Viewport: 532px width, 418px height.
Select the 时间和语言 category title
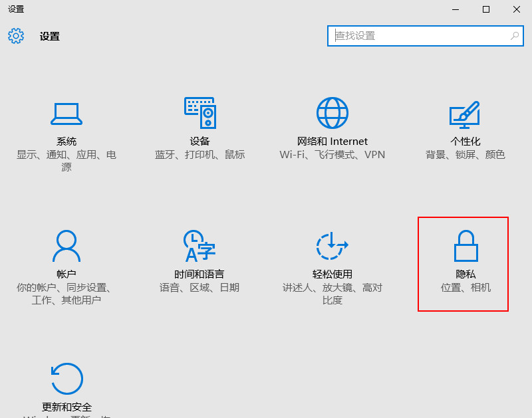(x=199, y=274)
